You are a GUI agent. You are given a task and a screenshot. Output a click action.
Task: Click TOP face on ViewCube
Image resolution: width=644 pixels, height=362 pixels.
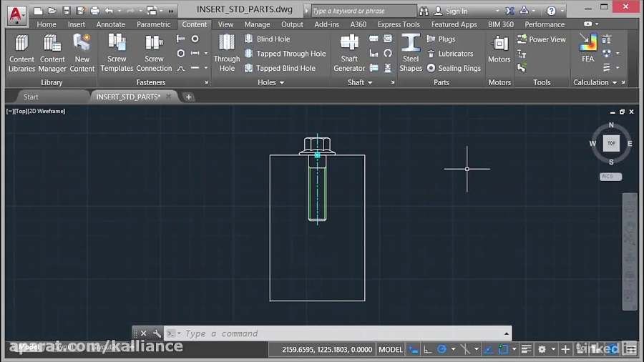pos(611,143)
